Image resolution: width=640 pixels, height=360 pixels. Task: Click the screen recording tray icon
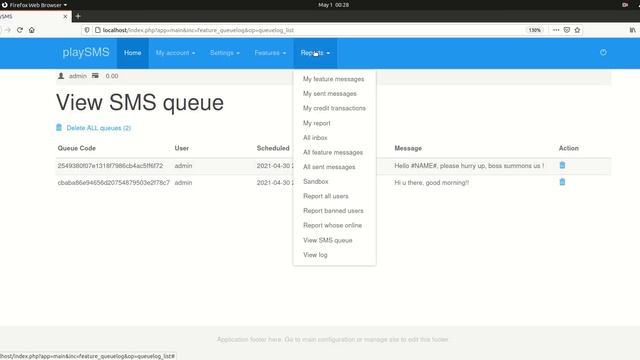point(625,5)
